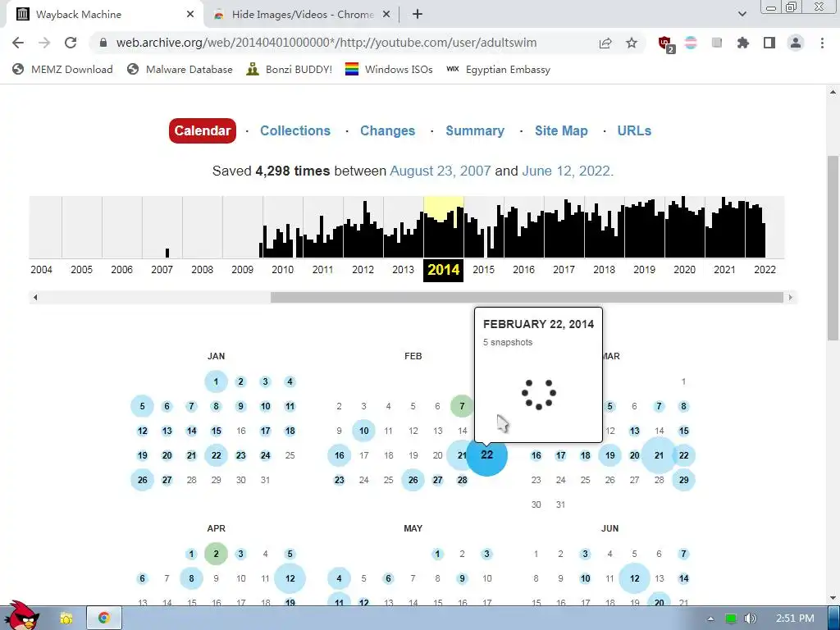Click the 2:51 PM taskbar clock

(795, 619)
